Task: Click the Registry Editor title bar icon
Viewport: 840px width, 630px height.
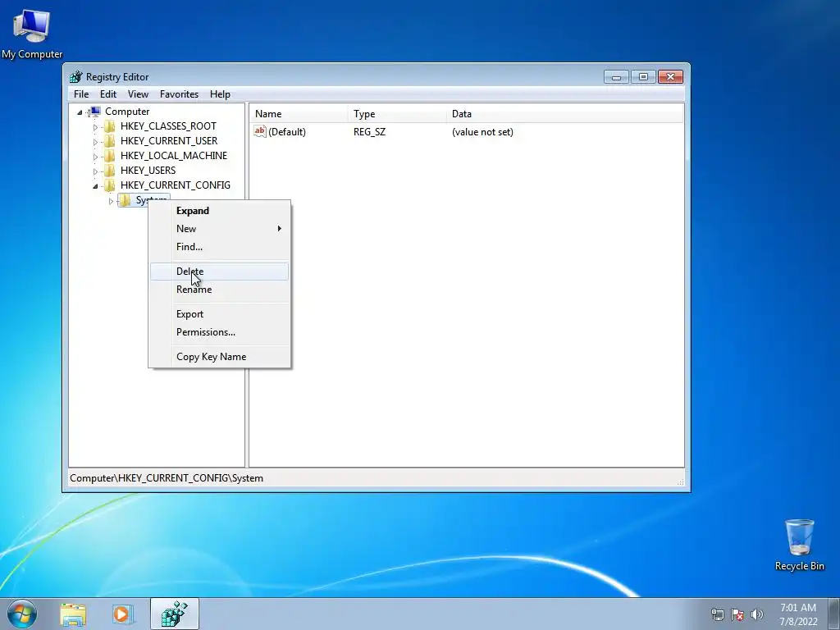Action: 76,76
